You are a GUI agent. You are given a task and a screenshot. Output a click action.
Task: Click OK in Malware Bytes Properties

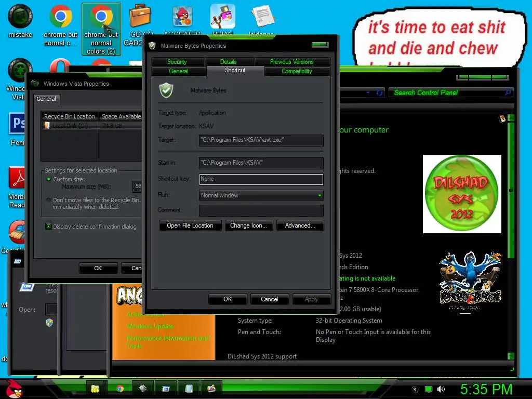tap(228, 299)
